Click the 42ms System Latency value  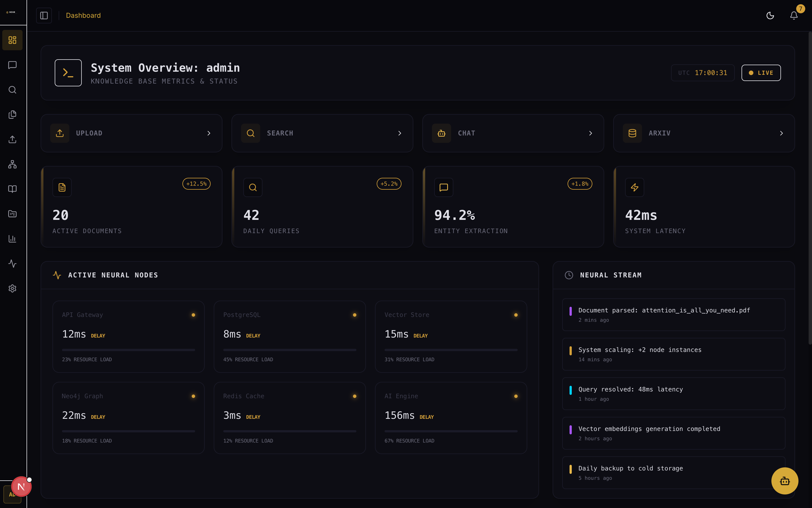coord(641,215)
